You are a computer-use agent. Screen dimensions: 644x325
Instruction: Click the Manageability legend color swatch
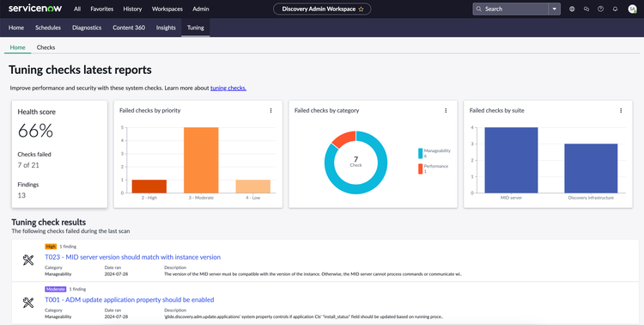point(420,153)
